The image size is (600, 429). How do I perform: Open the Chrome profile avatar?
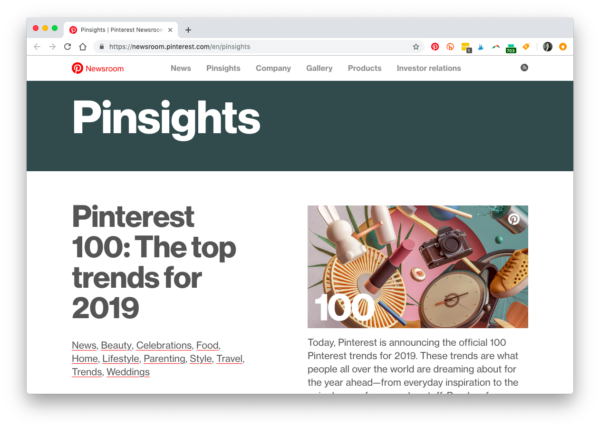(548, 47)
